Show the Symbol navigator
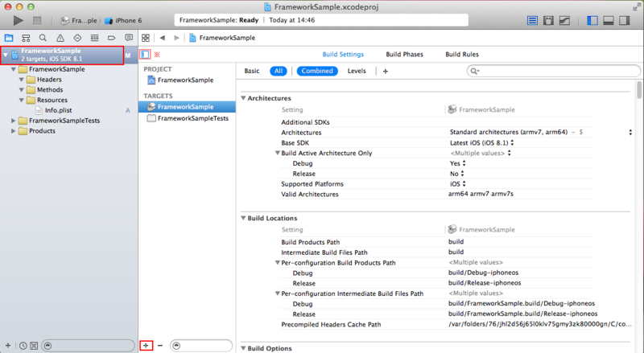 [x=26, y=38]
